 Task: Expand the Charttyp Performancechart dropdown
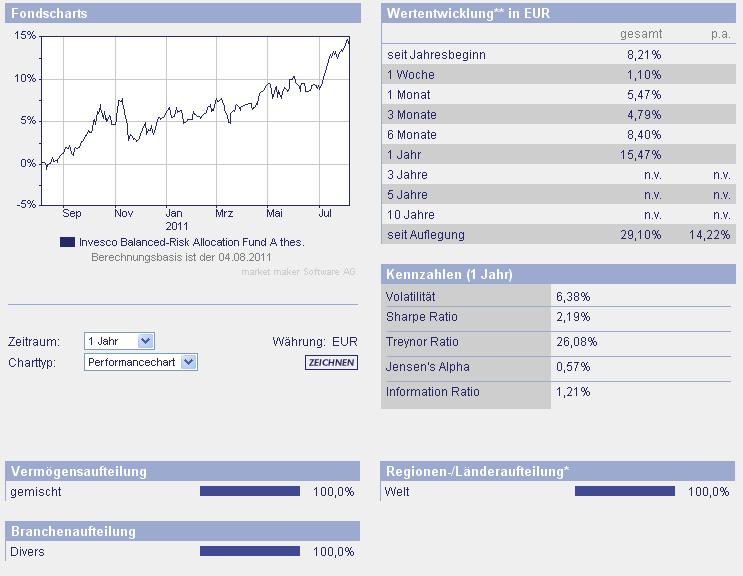[141, 362]
